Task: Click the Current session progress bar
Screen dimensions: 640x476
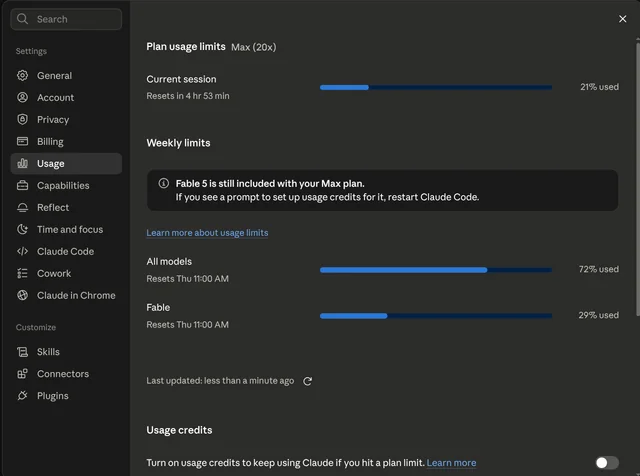Action: pyautogui.click(x=436, y=87)
